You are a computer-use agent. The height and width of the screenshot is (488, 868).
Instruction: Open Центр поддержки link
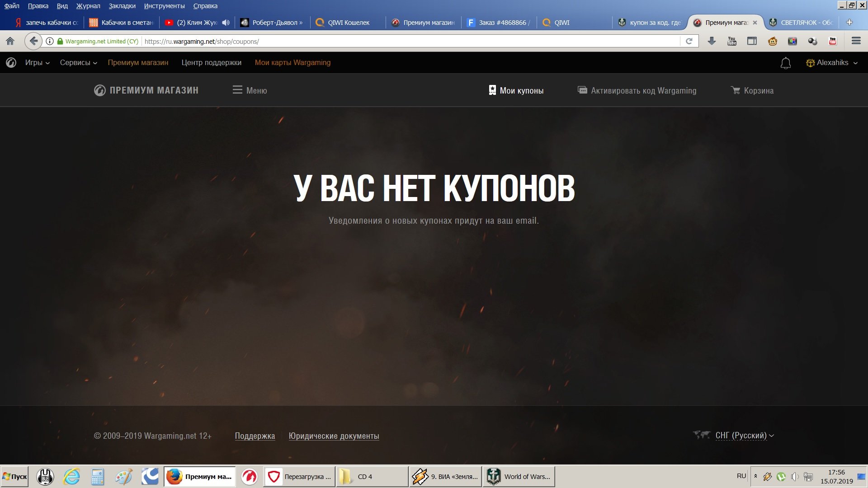pyautogui.click(x=212, y=63)
